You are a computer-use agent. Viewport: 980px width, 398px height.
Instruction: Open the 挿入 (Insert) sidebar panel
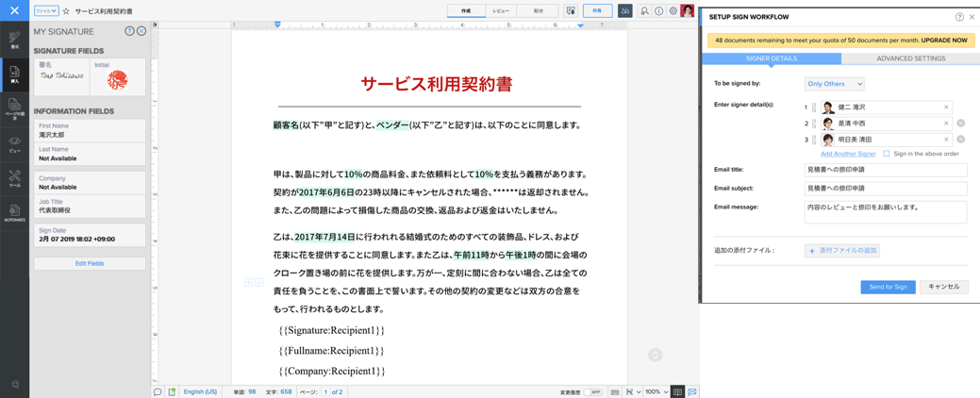(14, 75)
